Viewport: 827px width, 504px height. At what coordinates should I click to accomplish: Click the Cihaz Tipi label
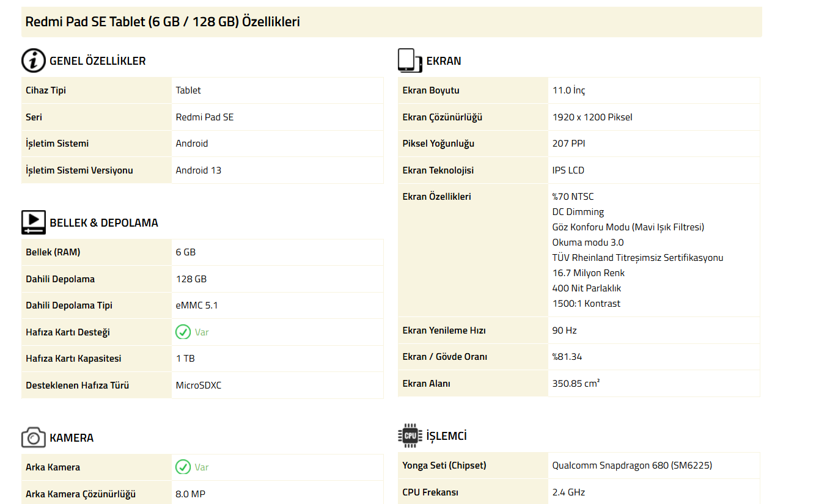[46, 90]
